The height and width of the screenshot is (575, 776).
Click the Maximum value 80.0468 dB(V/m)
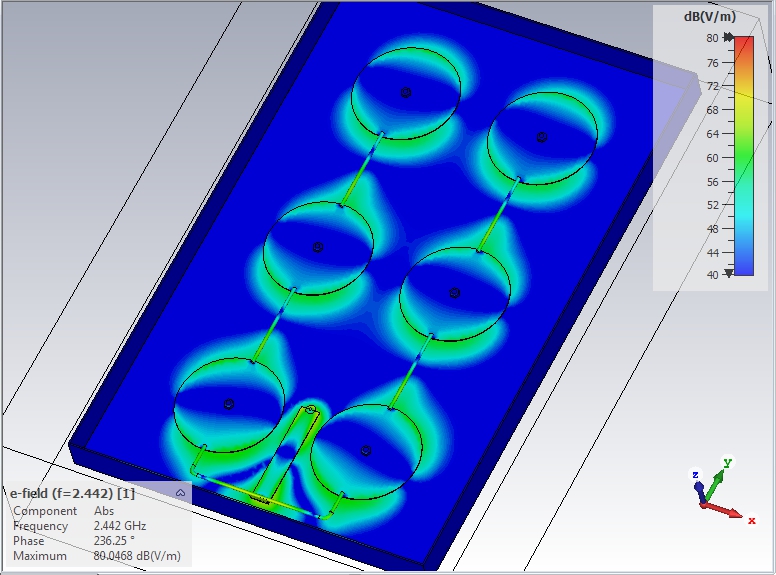[136, 556]
